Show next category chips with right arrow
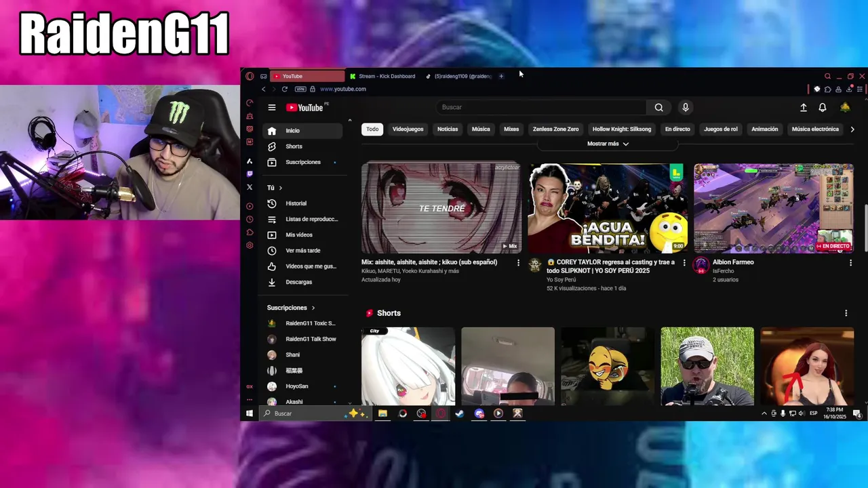 852,129
